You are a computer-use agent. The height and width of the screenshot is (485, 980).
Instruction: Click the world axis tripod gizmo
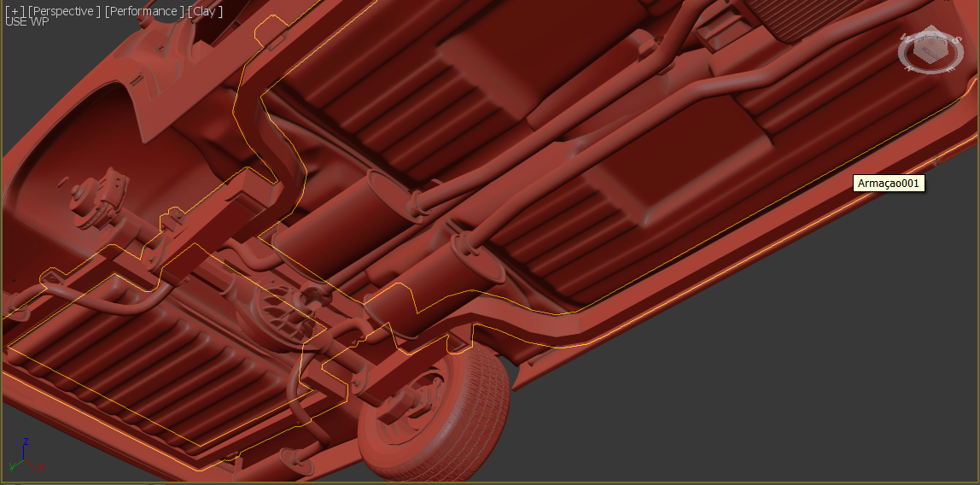(x=25, y=459)
